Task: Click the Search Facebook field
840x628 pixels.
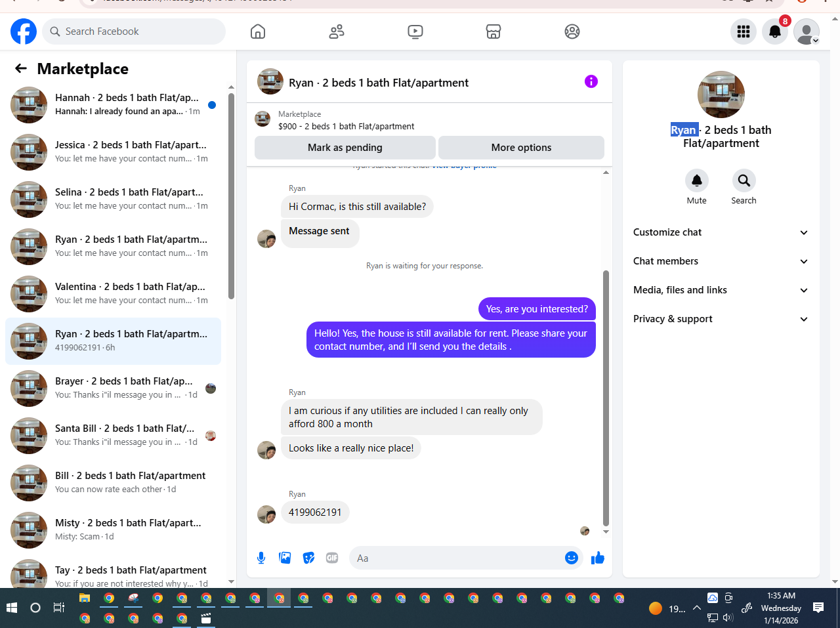Action: tap(134, 31)
